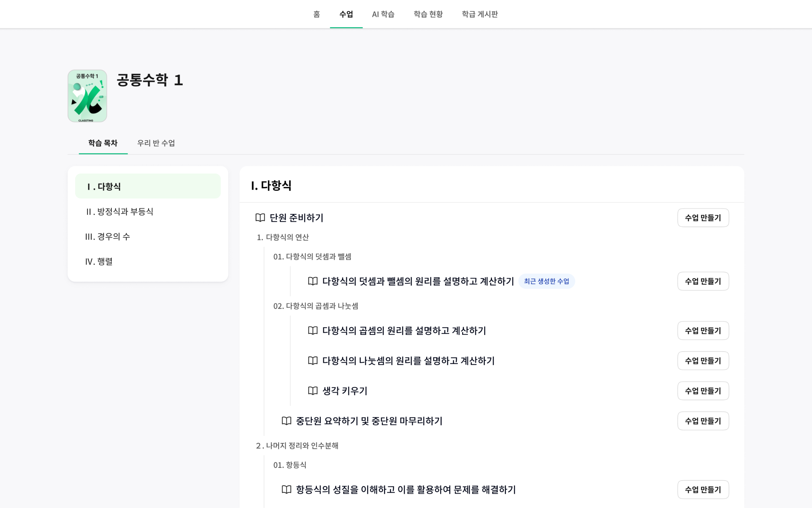Switch to the 우리 반 수업 tab
This screenshot has height=508, width=812.
pos(156,143)
